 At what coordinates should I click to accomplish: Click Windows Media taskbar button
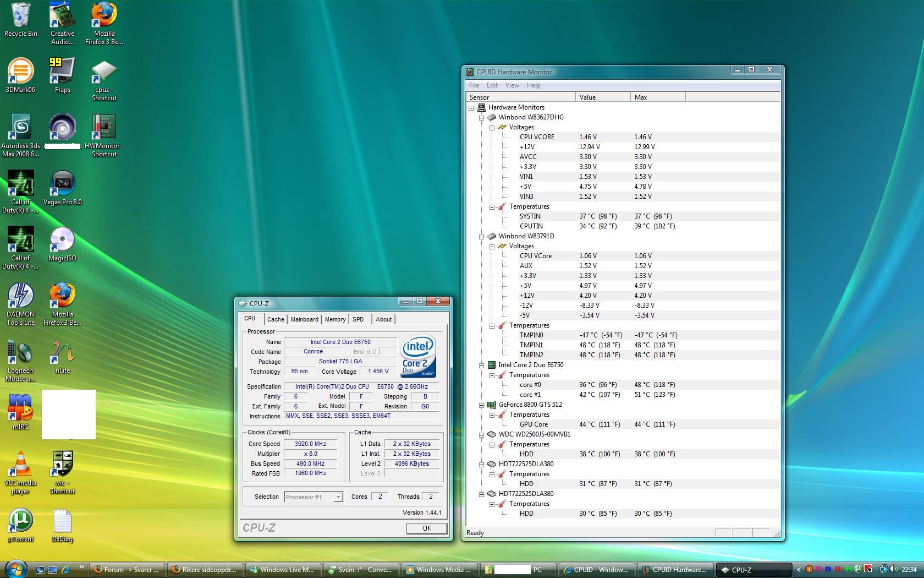[439, 570]
